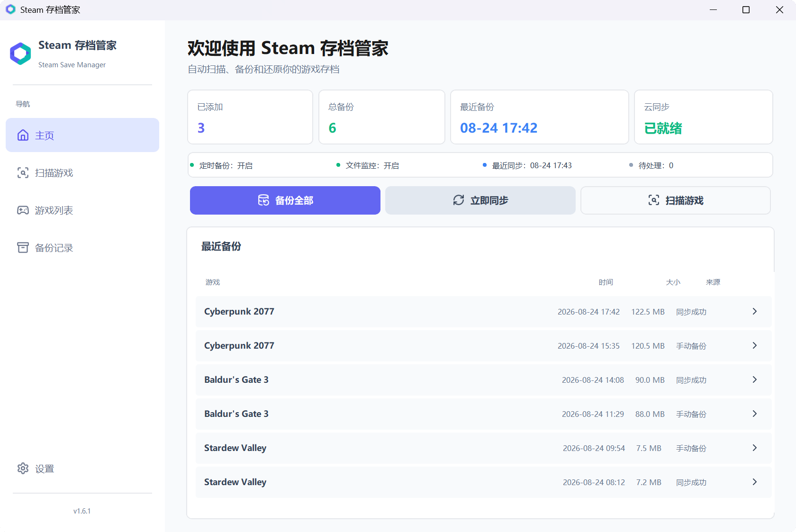The image size is (796, 532).
Task: Click the 手动备份 label in the 88.0 MB row
Action: [x=691, y=414]
